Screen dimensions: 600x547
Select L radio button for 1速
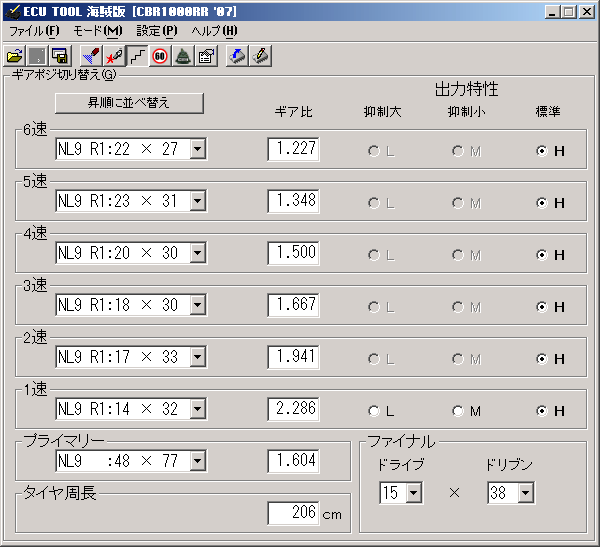[x=381, y=411]
